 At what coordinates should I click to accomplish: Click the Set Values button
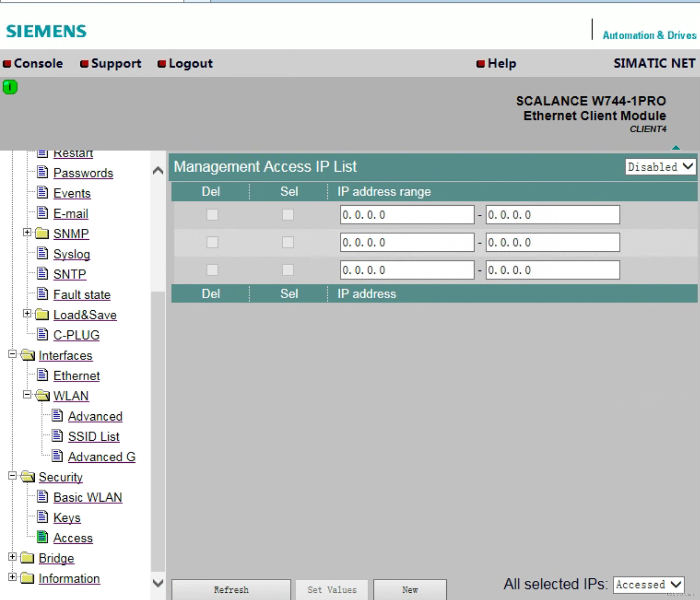click(x=332, y=590)
